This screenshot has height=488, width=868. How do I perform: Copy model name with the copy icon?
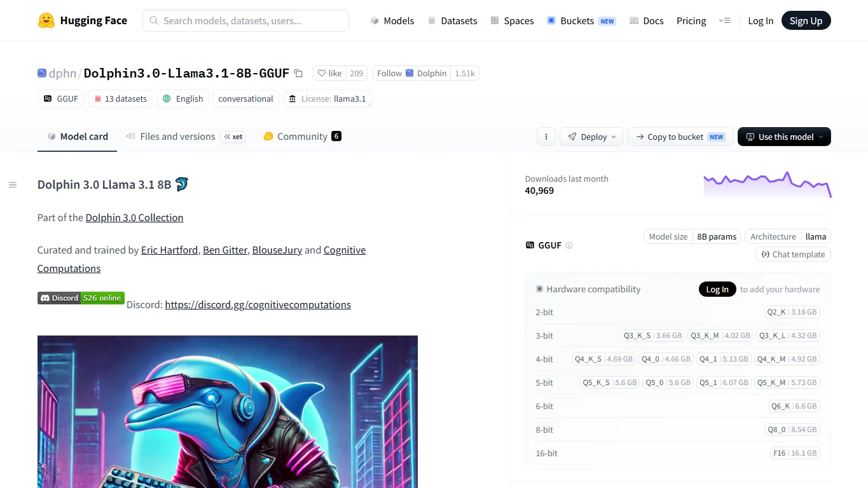(x=298, y=73)
